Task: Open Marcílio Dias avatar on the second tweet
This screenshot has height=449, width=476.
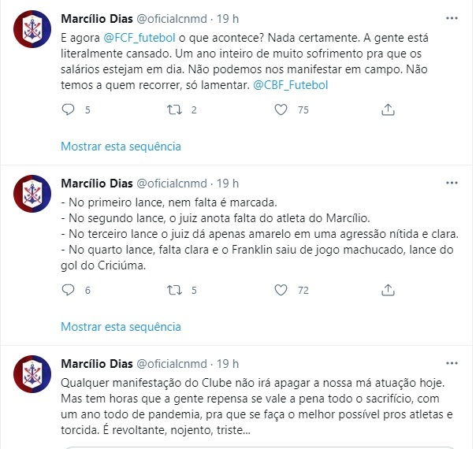Action: click(x=32, y=194)
